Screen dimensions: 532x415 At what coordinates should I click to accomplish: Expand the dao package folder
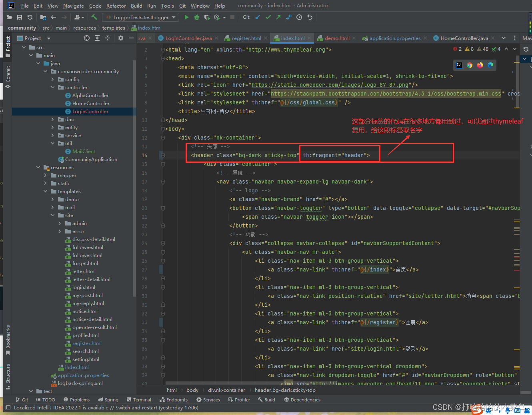pos(52,119)
